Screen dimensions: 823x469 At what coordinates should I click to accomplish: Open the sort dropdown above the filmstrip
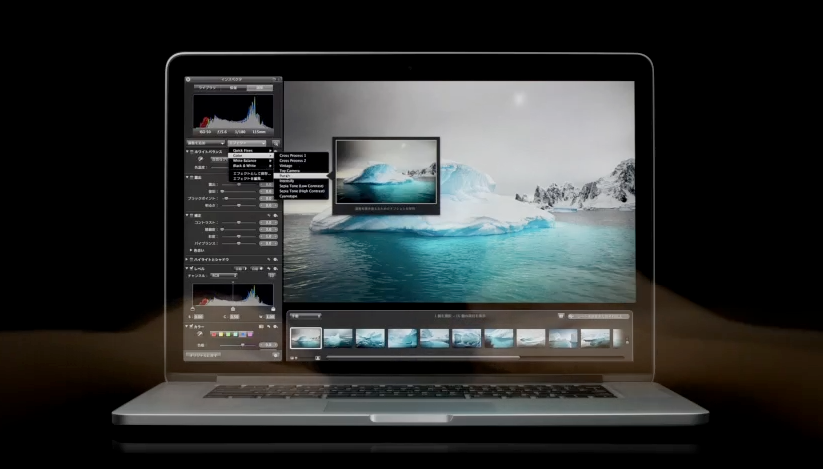pos(304,315)
